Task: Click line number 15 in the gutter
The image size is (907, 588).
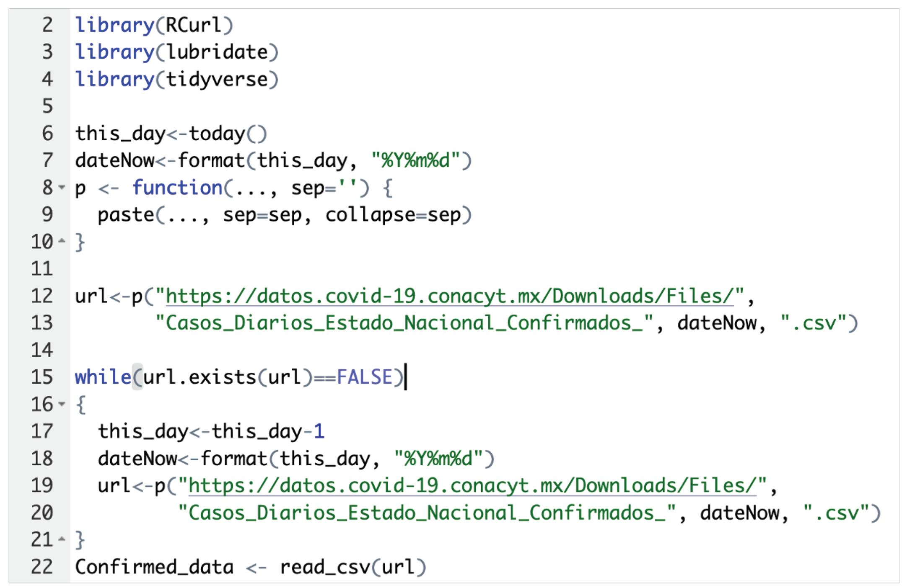Action: (42, 377)
